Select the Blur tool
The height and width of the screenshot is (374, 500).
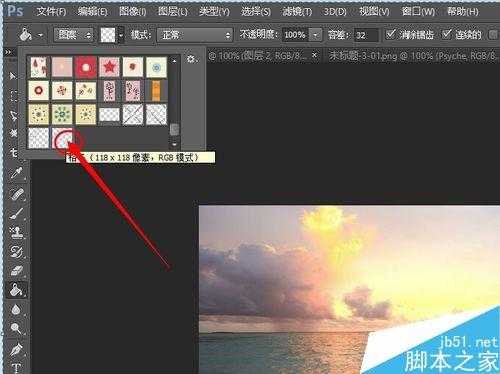[16, 310]
